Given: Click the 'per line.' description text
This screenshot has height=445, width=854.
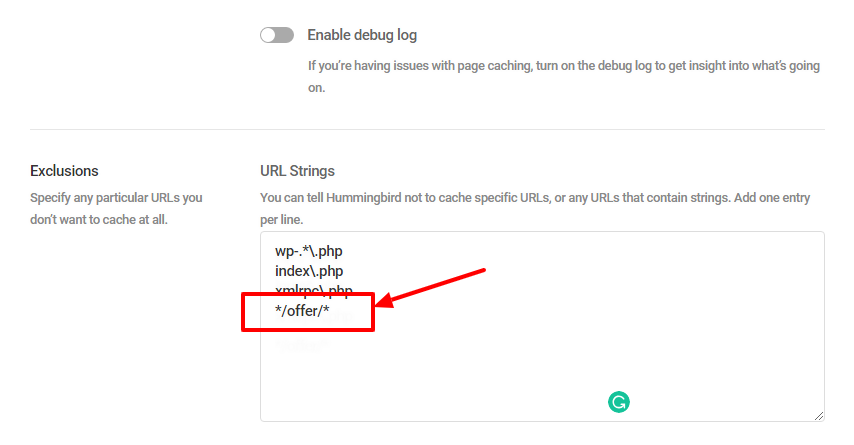Looking at the screenshot, I should click(x=282, y=220).
